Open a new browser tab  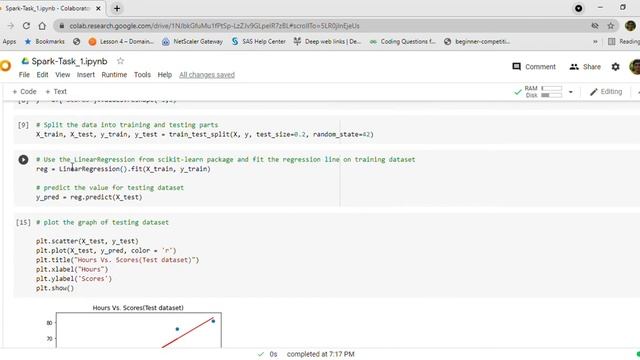117,8
